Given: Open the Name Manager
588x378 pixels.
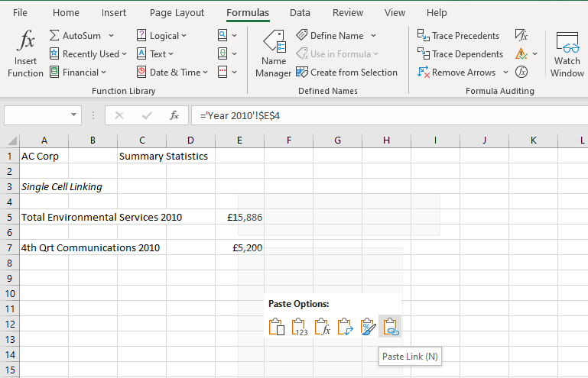Looking at the screenshot, I should 273,53.
